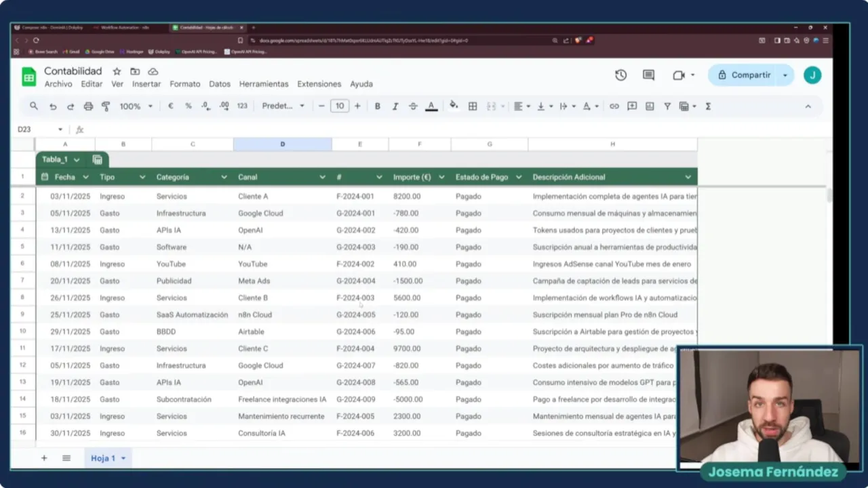Image resolution: width=868 pixels, height=488 pixels.
Task: Click the search menus magnifier icon
Action: [x=34, y=106]
